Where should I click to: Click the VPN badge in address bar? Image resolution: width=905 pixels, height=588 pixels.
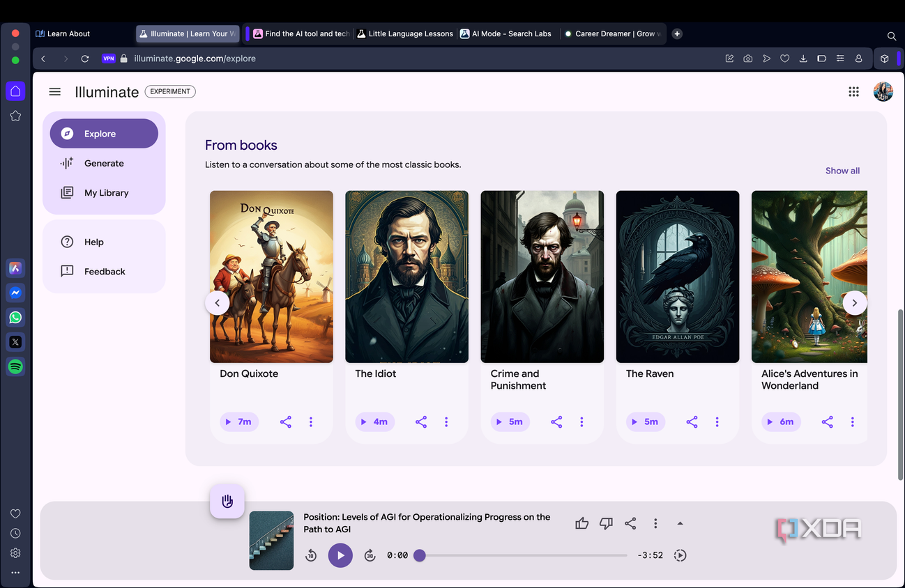[x=108, y=59]
